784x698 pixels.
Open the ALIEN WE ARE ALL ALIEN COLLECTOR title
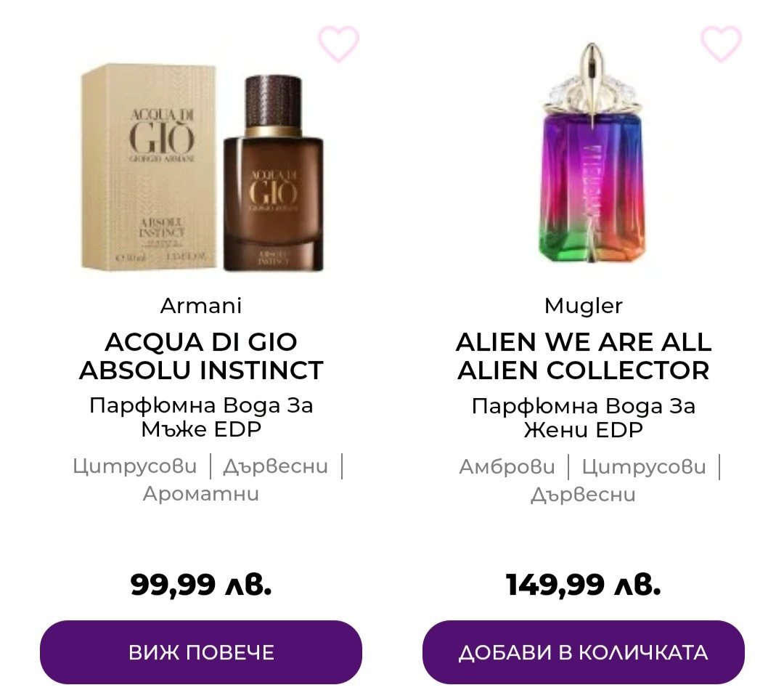tap(584, 356)
